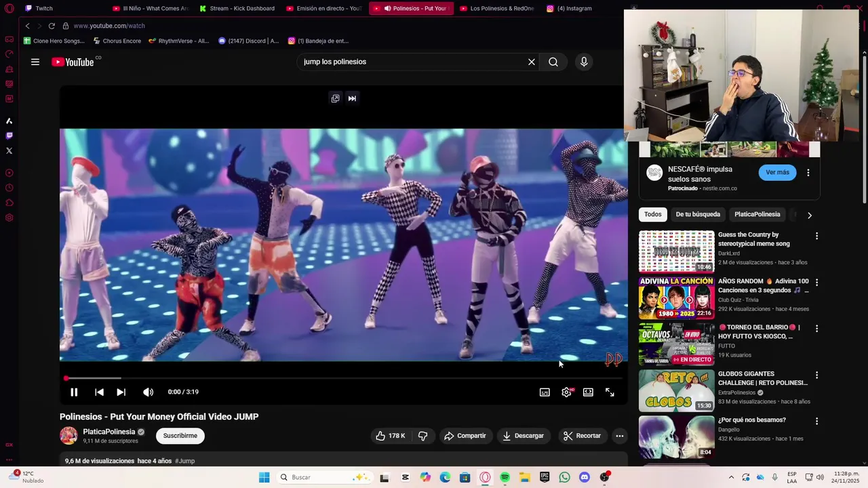Run search with the magnifier button

[553, 62]
